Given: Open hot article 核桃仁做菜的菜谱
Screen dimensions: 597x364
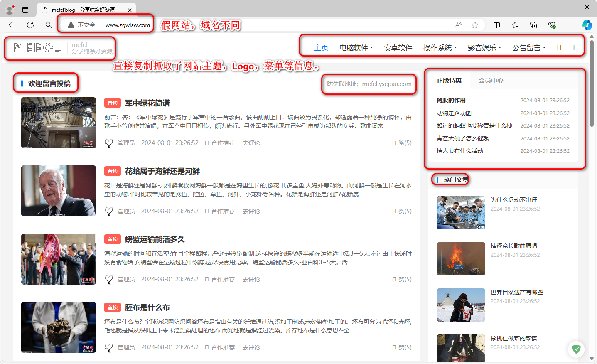Looking at the screenshot, I should point(514,338).
